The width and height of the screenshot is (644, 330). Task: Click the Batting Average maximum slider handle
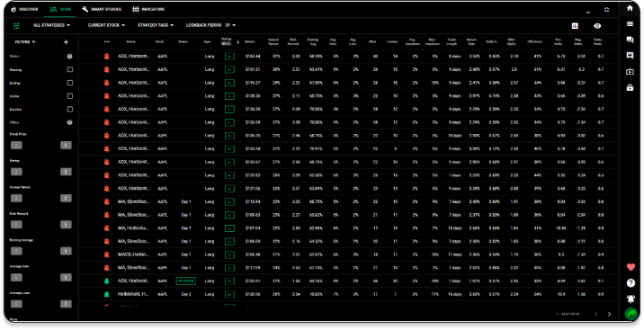(66, 251)
